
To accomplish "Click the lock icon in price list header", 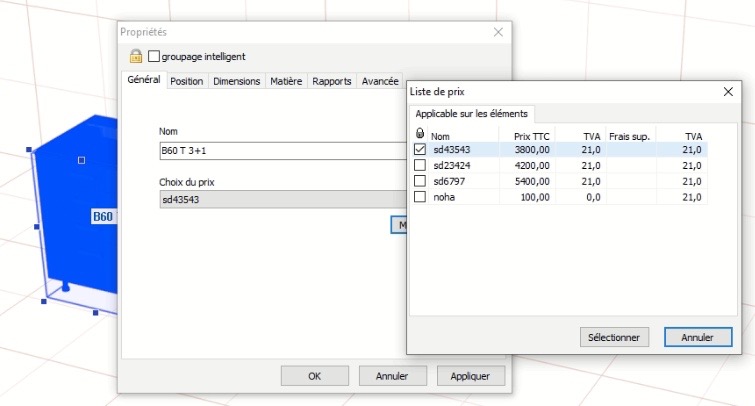I will click(419, 135).
